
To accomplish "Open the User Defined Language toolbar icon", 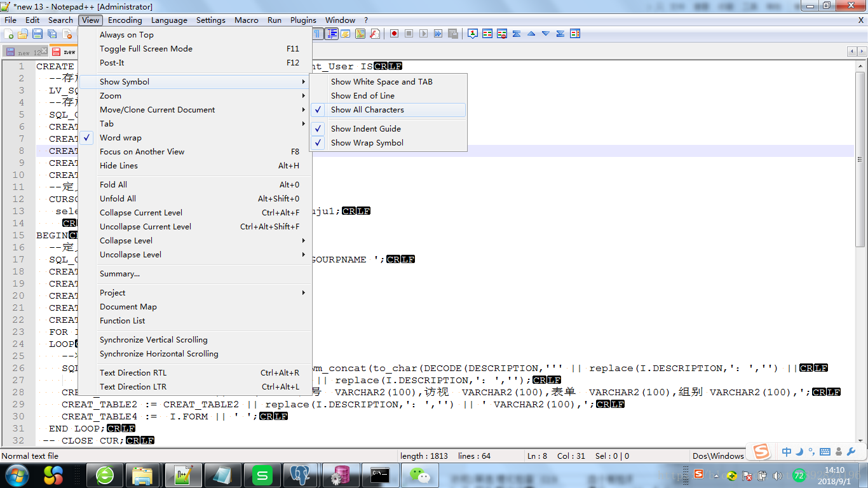I will (x=346, y=34).
